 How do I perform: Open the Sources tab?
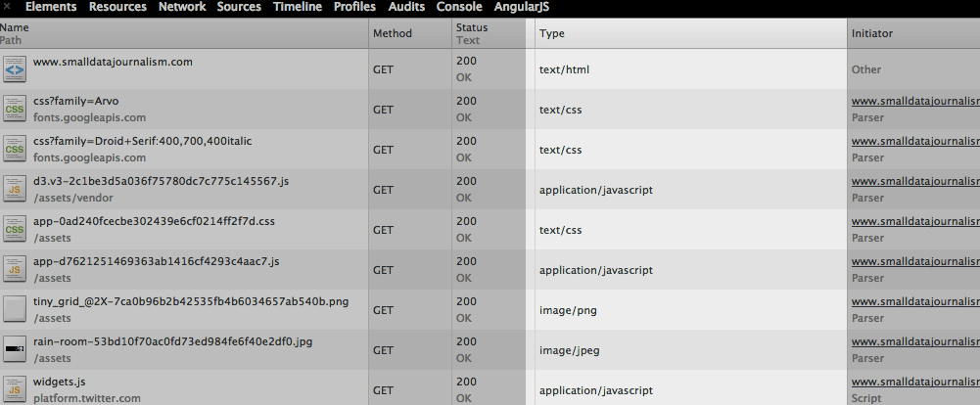239,7
